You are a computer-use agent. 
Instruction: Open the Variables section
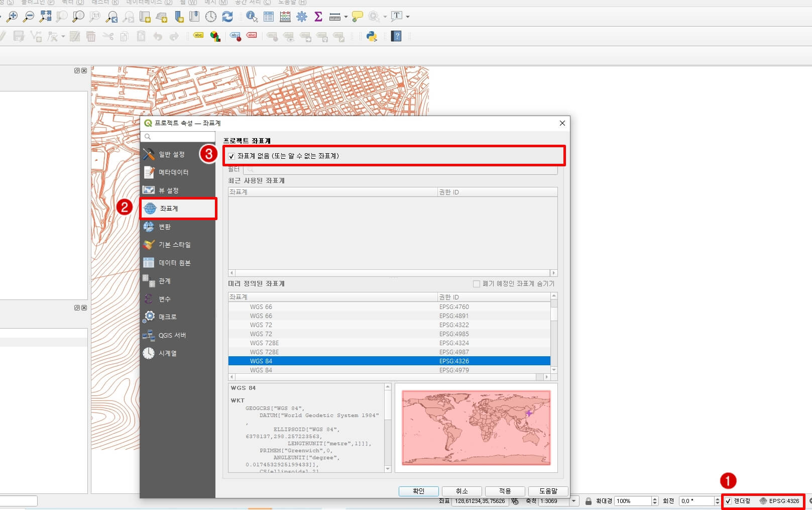point(178,299)
